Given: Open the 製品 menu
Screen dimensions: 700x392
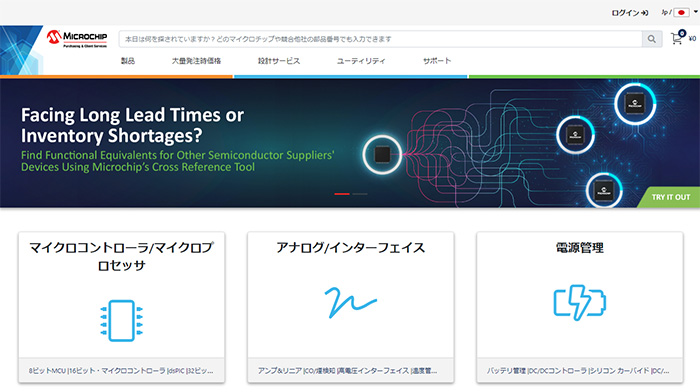Looking at the screenshot, I should [x=128, y=61].
